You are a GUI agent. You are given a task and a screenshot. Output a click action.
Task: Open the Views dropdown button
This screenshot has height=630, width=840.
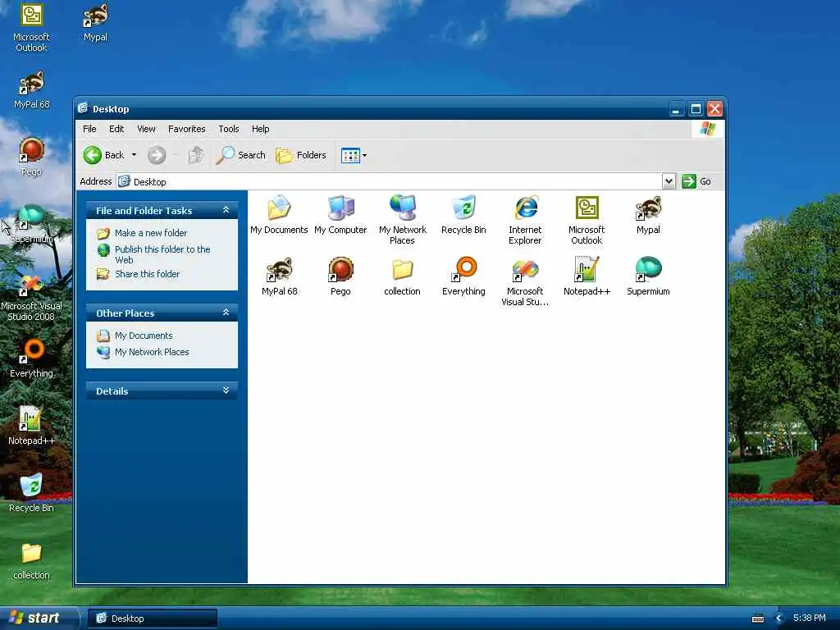click(x=354, y=155)
